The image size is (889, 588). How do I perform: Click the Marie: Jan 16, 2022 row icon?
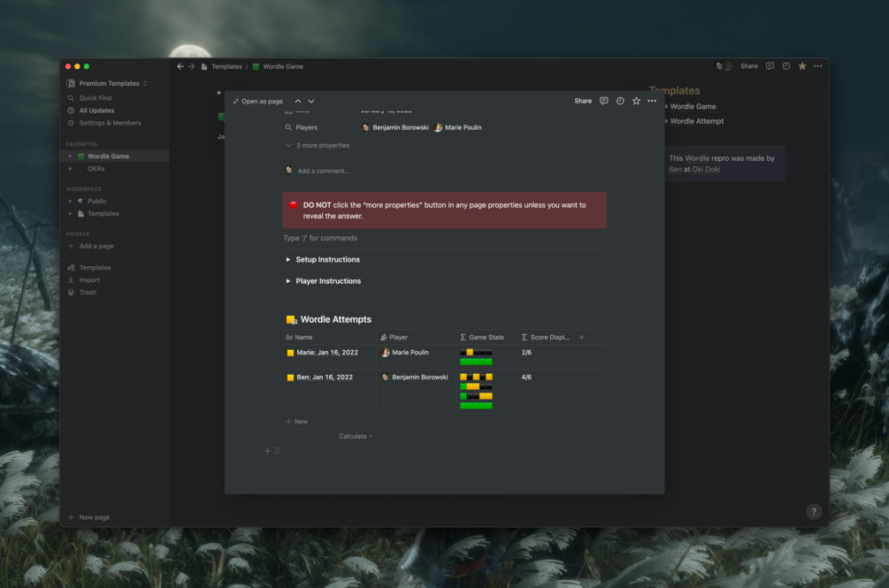click(x=290, y=352)
